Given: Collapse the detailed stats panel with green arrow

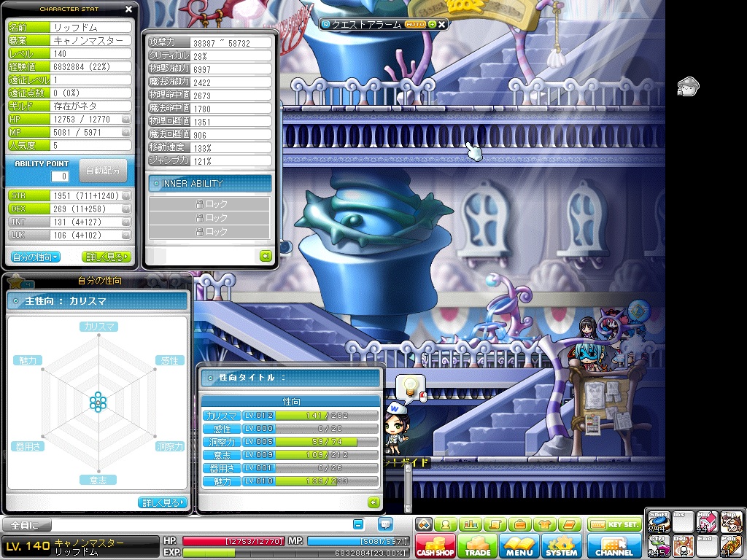Looking at the screenshot, I should [266, 256].
